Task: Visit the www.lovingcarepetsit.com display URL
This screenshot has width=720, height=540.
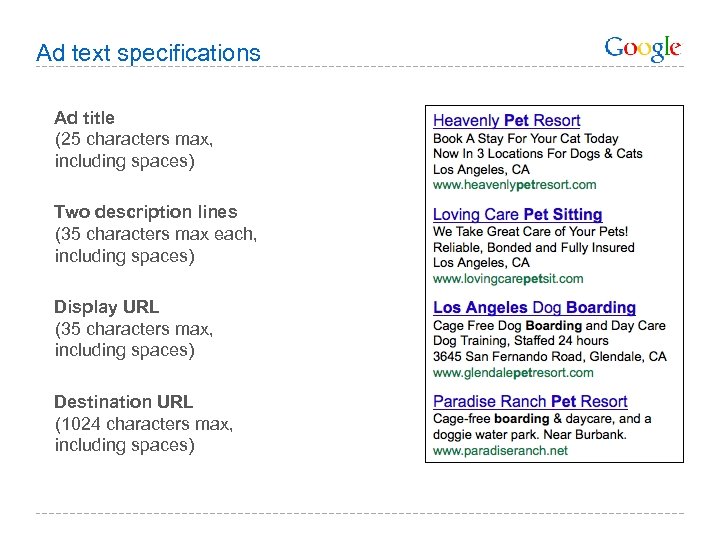Action: [508, 279]
